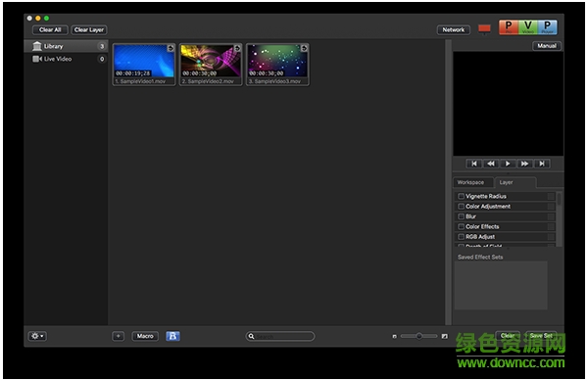Enable the Blur effect checkbox
This screenshot has height=381, width=588.
462,216
